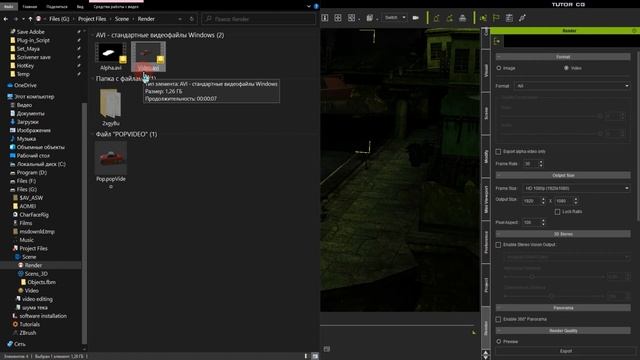Click the green-highlighted icon left of the flag
Viewport: 640px width, 360px height.
pyautogui.click(x=483, y=18)
